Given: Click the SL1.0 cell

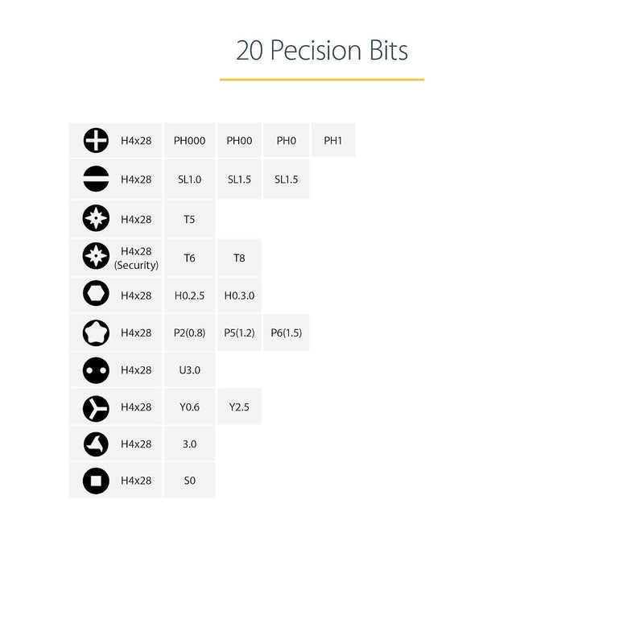Looking at the screenshot, I should (x=189, y=180).
